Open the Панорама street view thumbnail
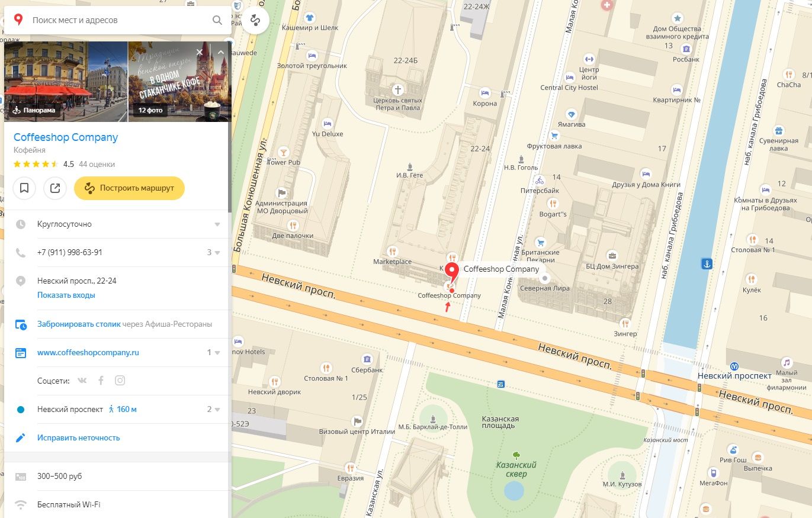Screen dimensions: 812x518 (x=65, y=81)
